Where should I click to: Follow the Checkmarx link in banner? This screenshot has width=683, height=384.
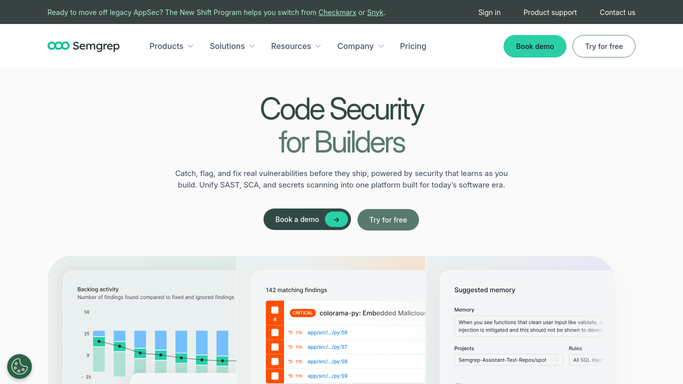(x=337, y=12)
